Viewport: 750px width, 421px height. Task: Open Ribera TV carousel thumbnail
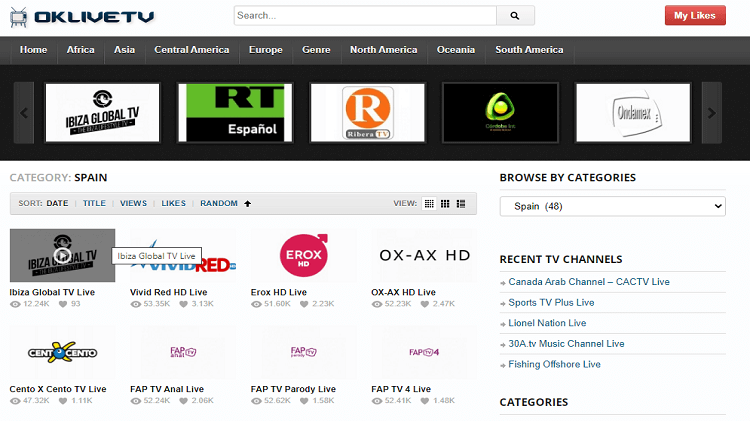(367, 113)
